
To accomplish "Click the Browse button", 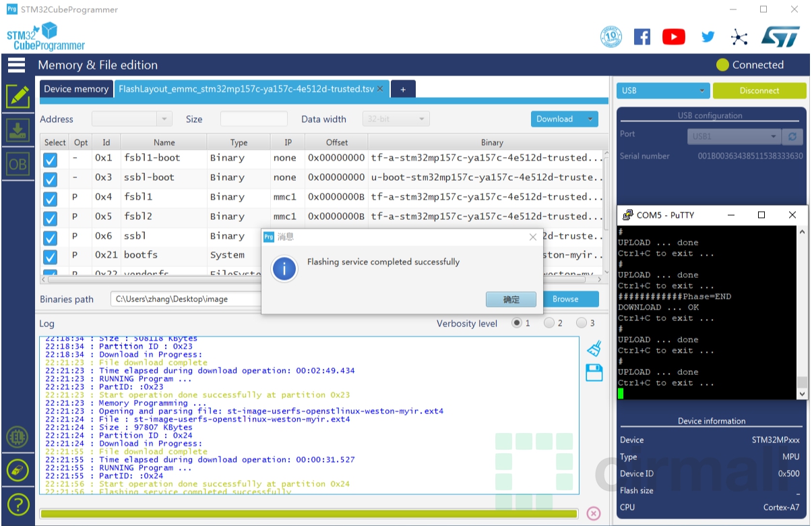I will [x=565, y=299].
